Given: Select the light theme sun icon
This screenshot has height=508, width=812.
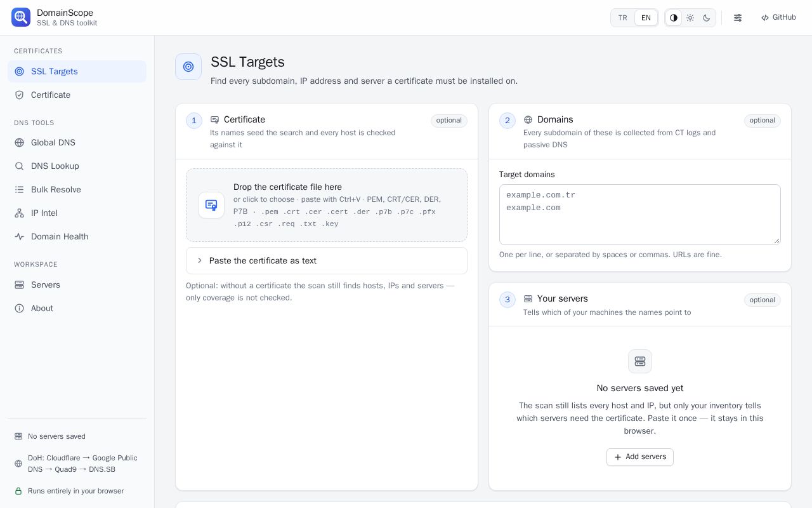Looking at the screenshot, I should tap(690, 18).
